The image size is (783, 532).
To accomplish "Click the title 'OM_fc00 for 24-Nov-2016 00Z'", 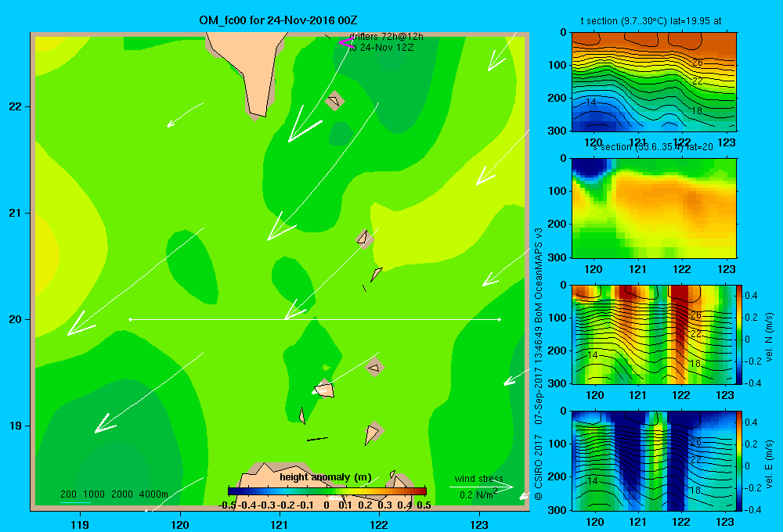I will coord(278,20).
